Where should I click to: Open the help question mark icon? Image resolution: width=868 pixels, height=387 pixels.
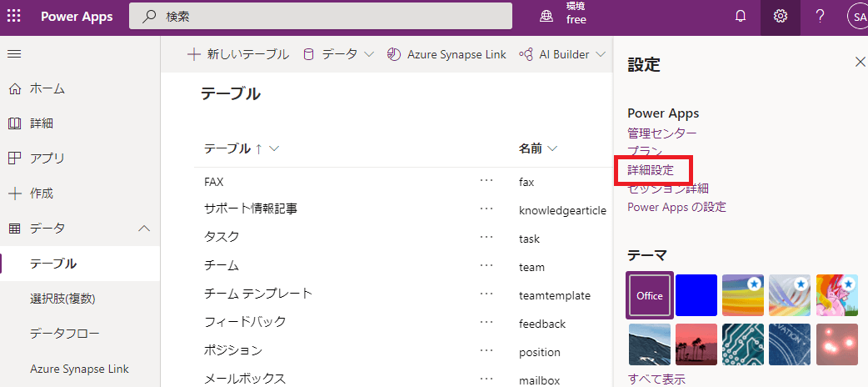(820, 17)
